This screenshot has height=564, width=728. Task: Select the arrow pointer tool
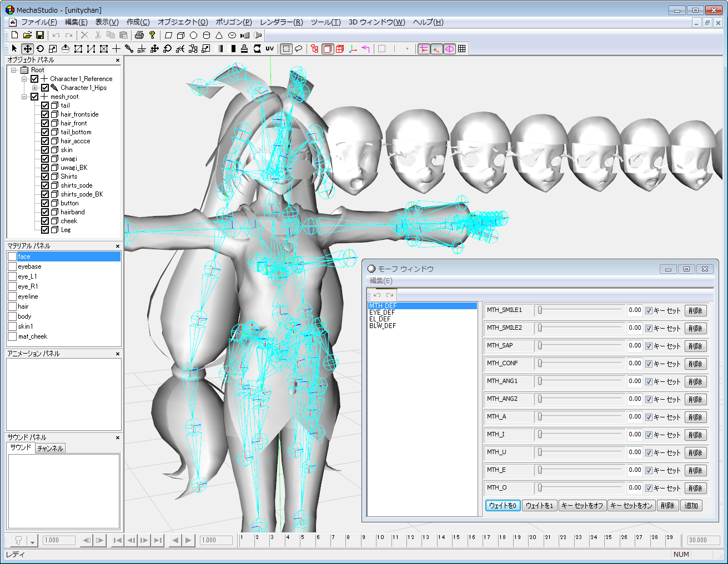coord(14,49)
